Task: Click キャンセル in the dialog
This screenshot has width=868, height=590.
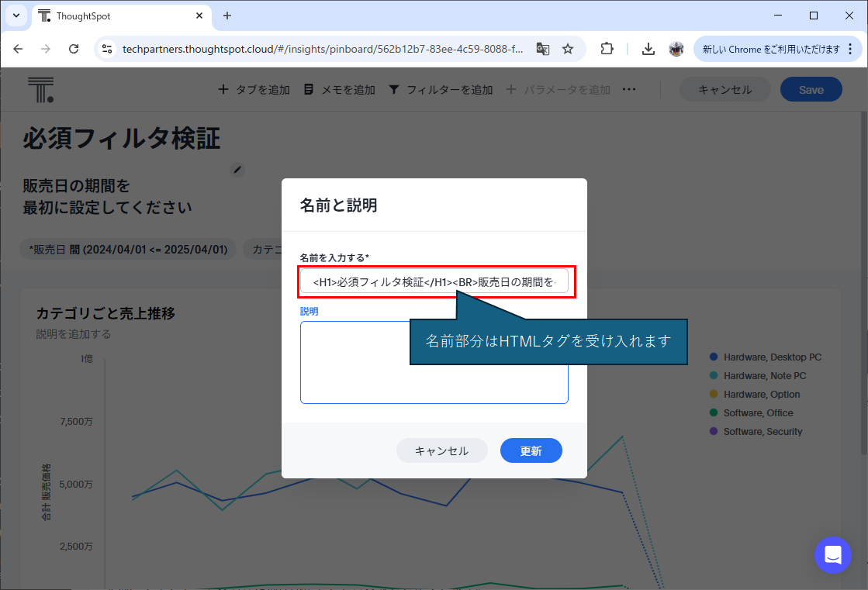Action: pyautogui.click(x=441, y=450)
